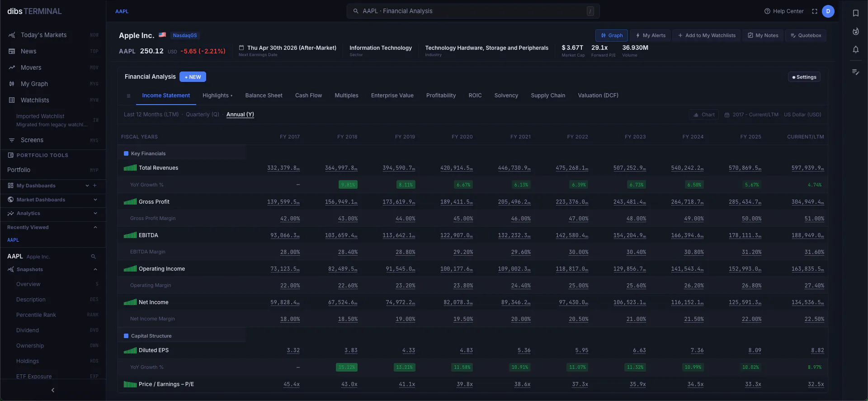The image size is (868, 401).
Task: Open Quotebox
Action: pyautogui.click(x=806, y=35)
